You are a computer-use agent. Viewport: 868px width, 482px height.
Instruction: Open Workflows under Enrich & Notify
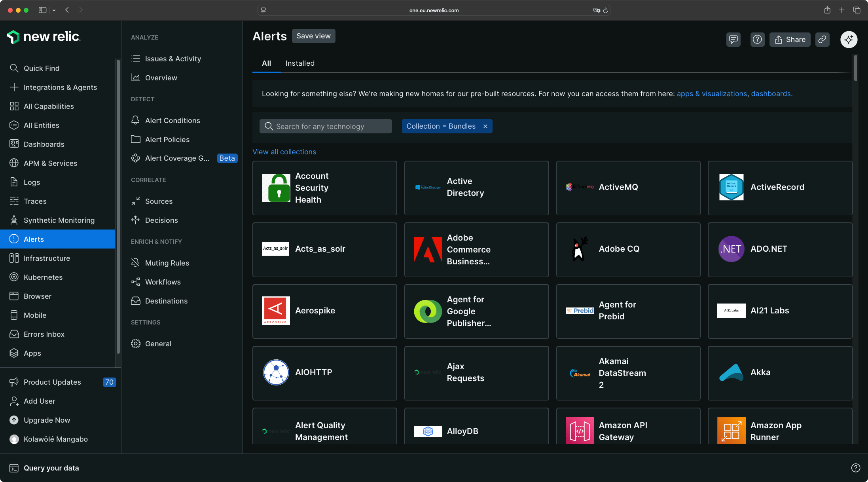click(163, 282)
